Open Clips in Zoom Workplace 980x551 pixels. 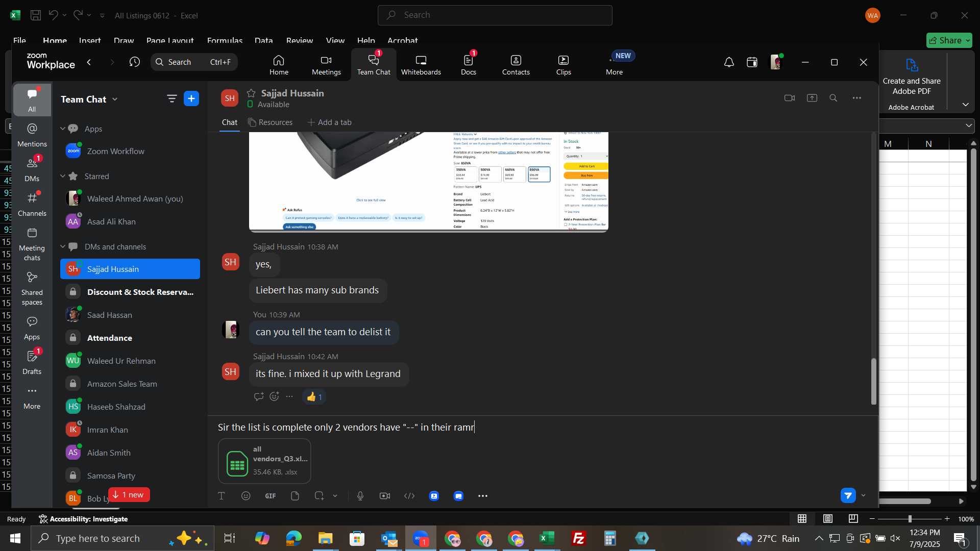tap(563, 65)
